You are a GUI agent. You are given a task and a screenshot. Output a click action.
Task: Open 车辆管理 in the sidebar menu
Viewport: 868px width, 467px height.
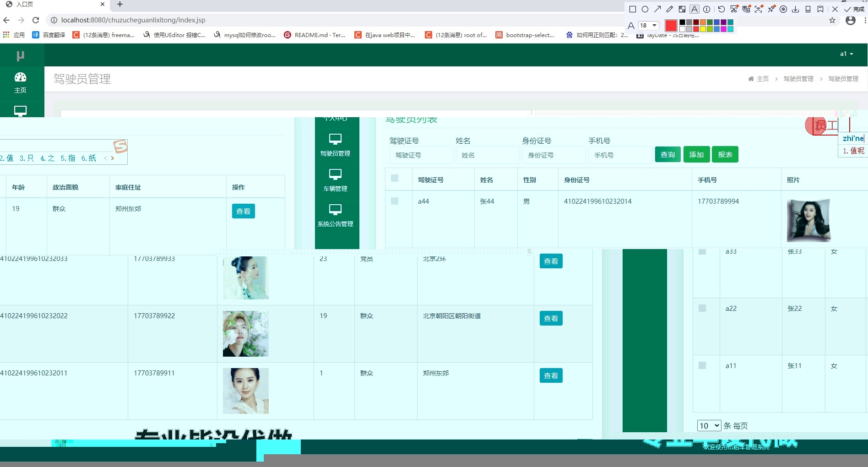click(x=336, y=180)
